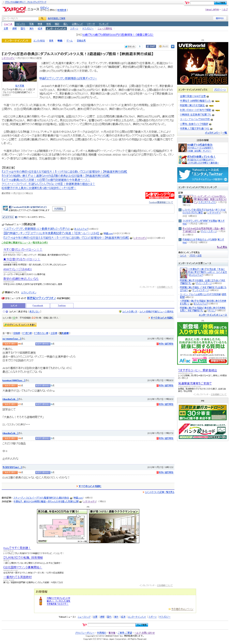The image size is (230, 644).
Task: Click the キーワードを入力 search field
Action: click(x=21, y=19)
